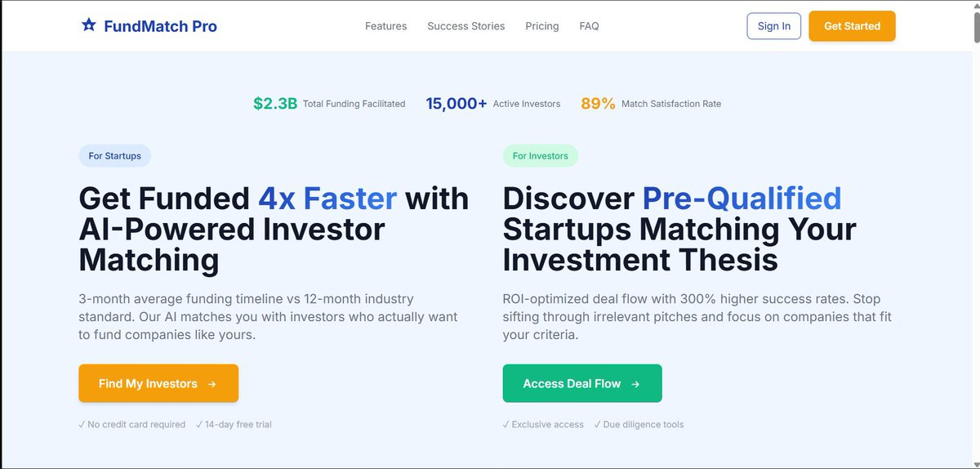This screenshot has height=469, width=980.
Task: Click the Sign In button
Action: [773, 26]
